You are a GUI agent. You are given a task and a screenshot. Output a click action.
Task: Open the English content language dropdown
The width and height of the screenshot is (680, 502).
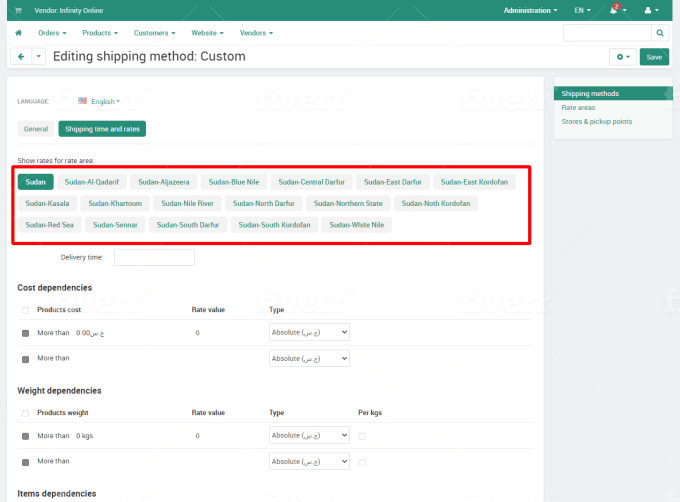click(x=105, y=101)
